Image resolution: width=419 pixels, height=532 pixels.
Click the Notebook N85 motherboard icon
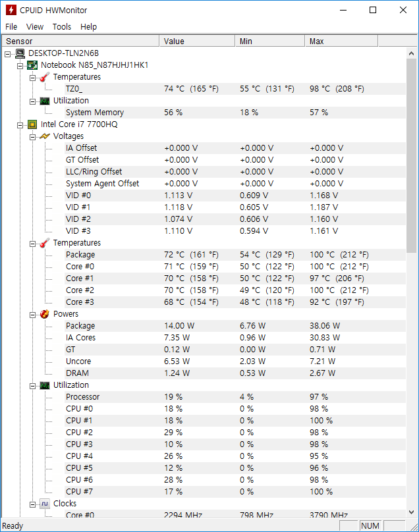click(x=32, y=65)
